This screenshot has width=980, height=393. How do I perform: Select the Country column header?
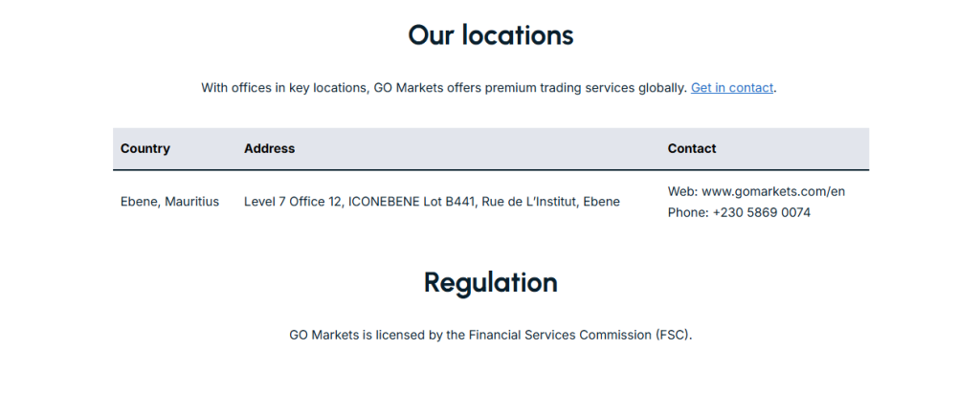click(145, 148)
